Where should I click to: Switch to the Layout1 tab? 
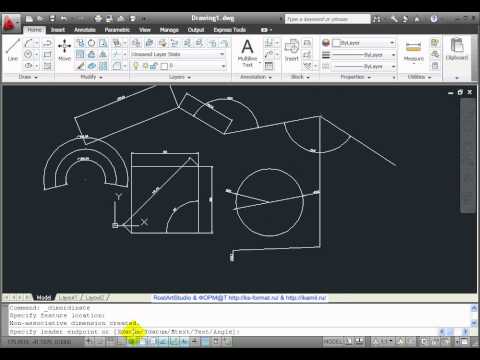[68, 297]
